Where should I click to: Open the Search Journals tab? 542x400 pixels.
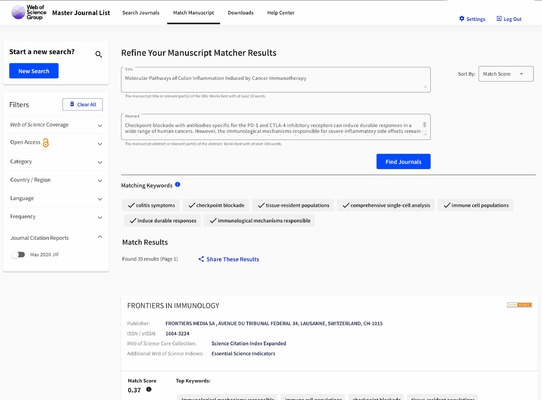point(141,13)
